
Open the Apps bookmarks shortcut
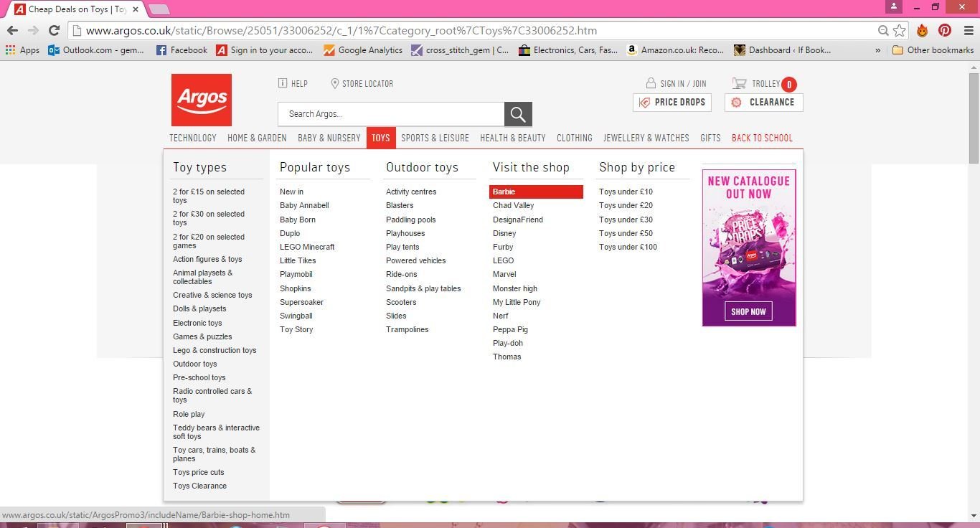(22, 50)
